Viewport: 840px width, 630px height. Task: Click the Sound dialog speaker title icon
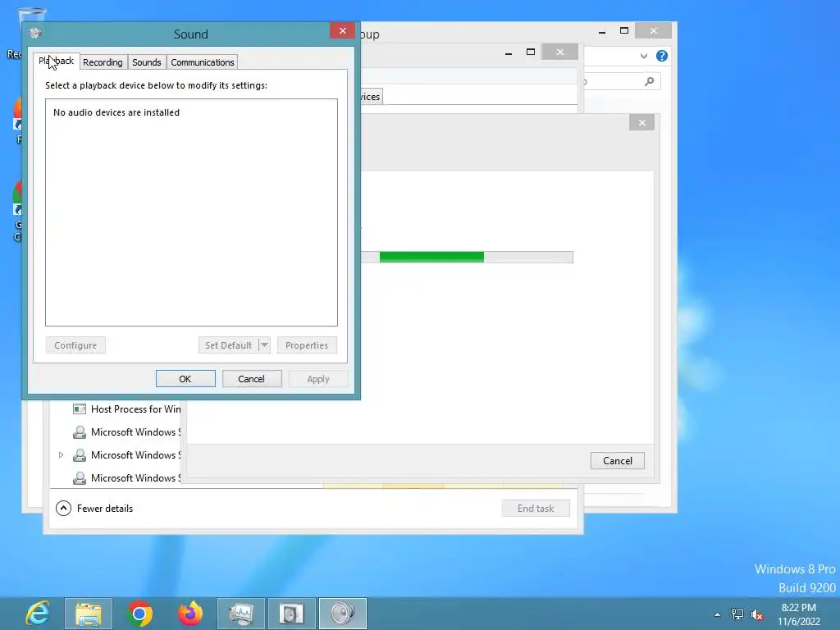coord(35,33)
